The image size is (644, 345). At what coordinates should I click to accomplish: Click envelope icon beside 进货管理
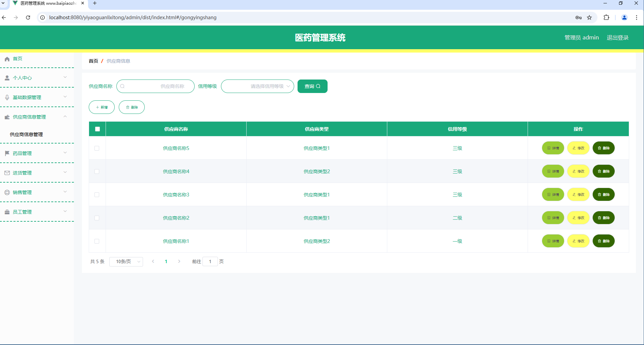click(x=7, y=173)
